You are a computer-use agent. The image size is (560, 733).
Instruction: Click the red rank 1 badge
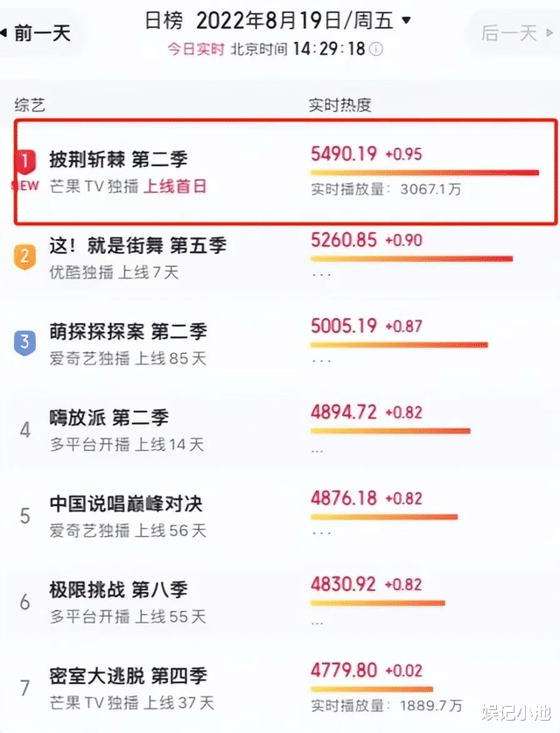pyautogui.click(x=24, y=162)
